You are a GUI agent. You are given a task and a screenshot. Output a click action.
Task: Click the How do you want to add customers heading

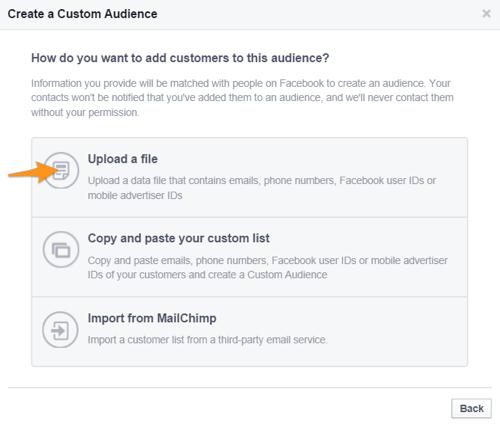point(180,58)
